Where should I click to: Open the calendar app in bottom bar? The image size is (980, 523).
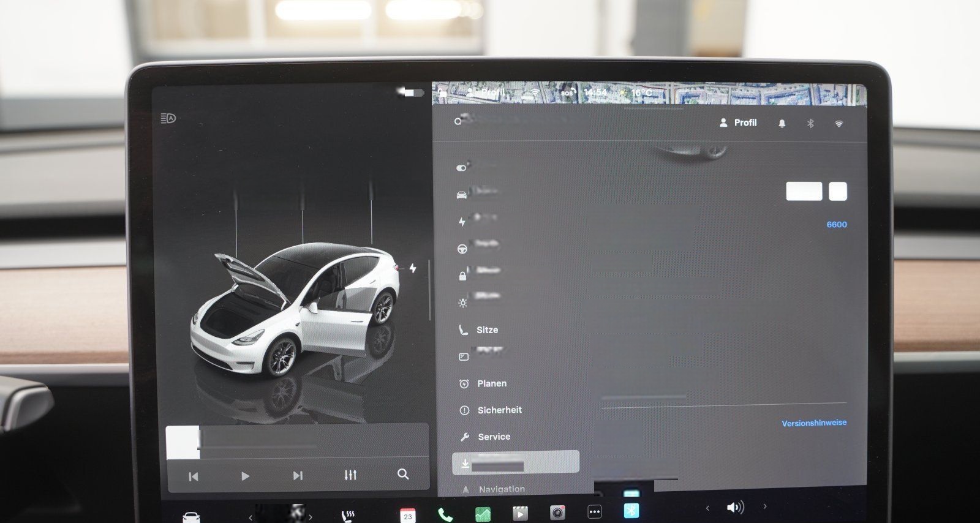coord(408,515)
